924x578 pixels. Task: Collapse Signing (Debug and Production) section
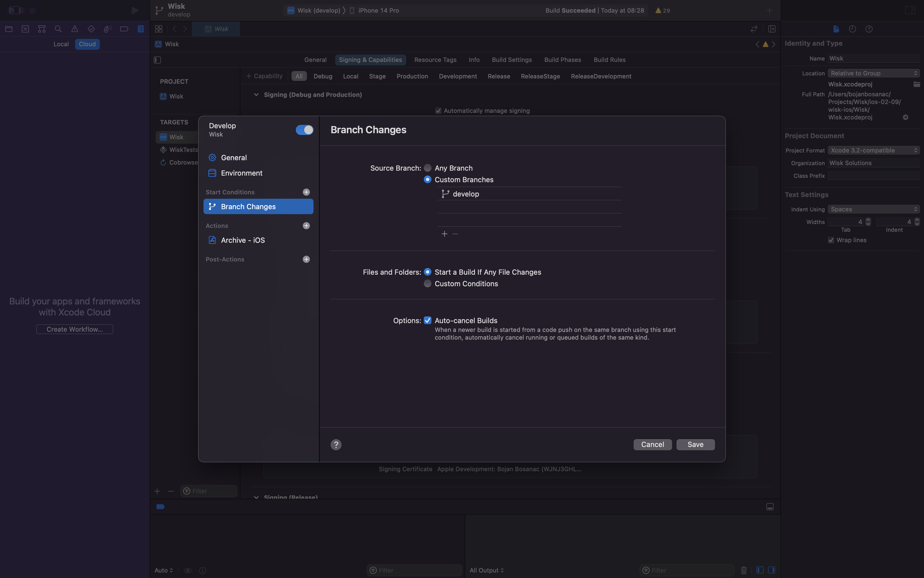(256, 94)
